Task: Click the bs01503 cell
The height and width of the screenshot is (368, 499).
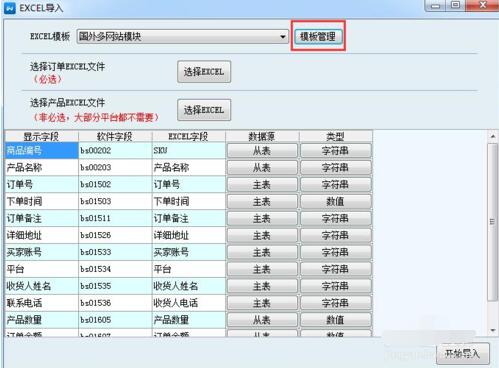Action: [x=115, y=201]
